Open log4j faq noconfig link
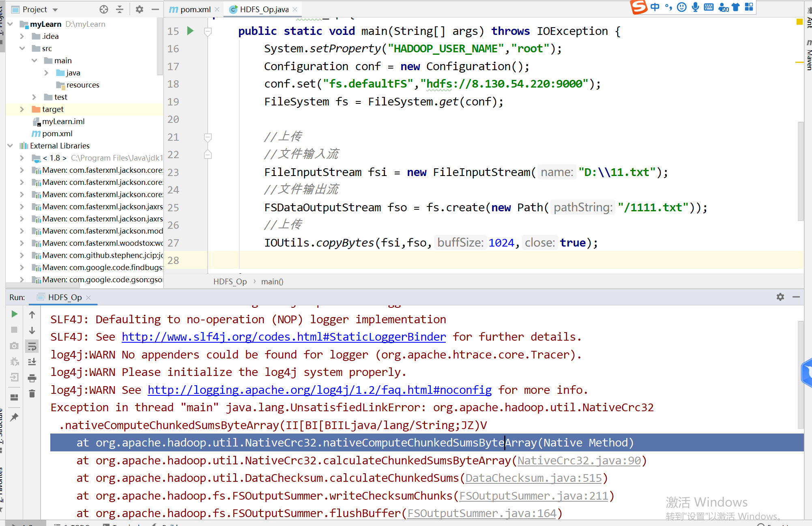The image size is (812, 526). (x=320, y=390)
